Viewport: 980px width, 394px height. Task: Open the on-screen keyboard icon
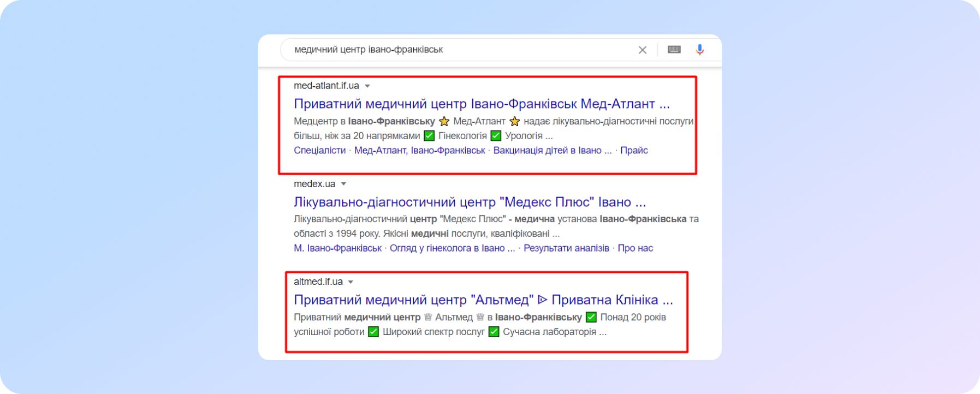(674, 50)
